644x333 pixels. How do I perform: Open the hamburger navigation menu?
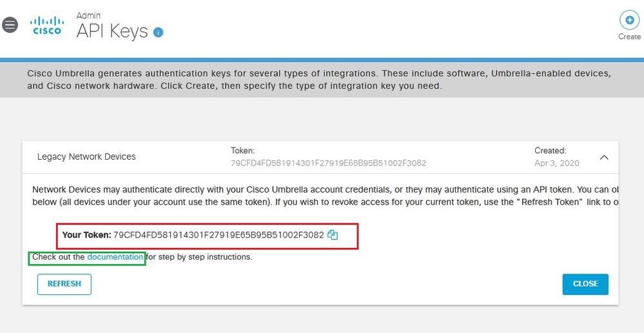click(10, 25)
